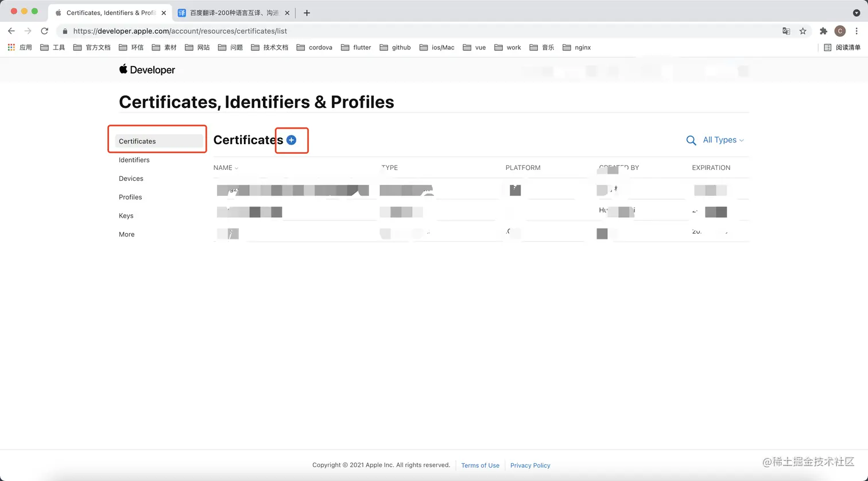The image size is (868, 481).
Task: Open the certificates search magnifier
Action: (x=691, y=140)
